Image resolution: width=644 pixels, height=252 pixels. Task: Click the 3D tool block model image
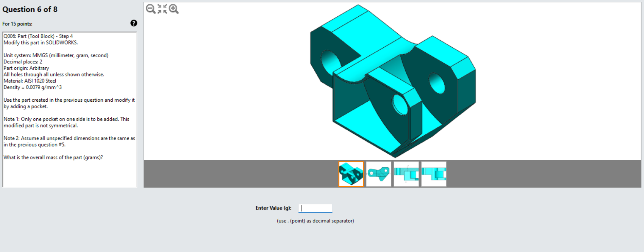point(393,81)
